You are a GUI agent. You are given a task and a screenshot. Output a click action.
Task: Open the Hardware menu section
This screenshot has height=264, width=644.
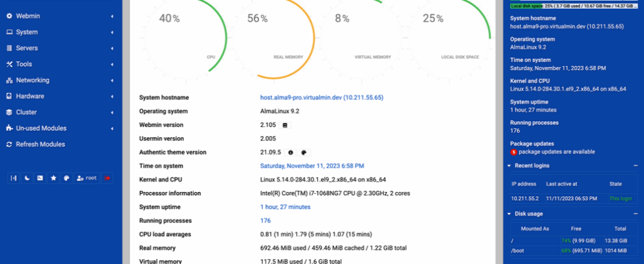click(x=30, y=96)
